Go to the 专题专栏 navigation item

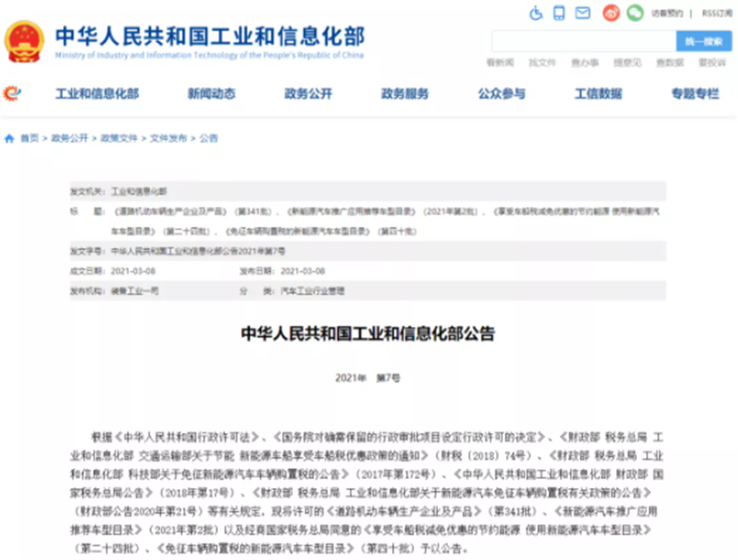click(x=695, y=93)
